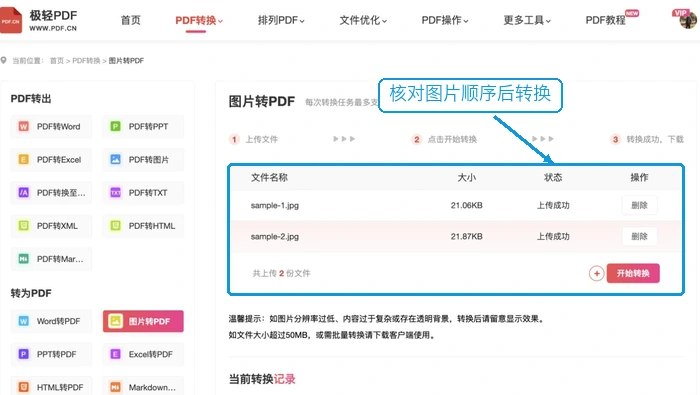
Task: Open PDF教程 in top navigation
Action: [605, 20]
